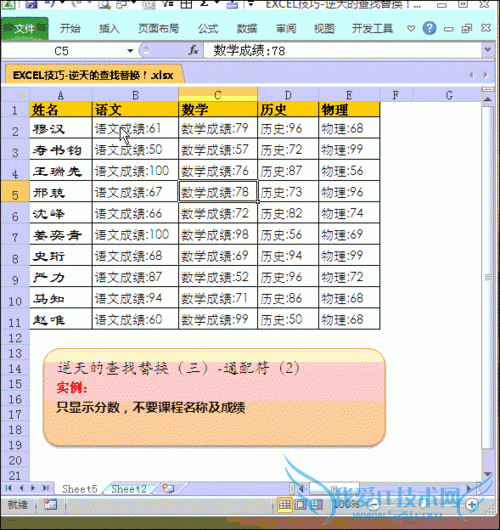Switch to Page Break Preview icon
Viewport: 500px width, 530px height.
coord(316,505)
